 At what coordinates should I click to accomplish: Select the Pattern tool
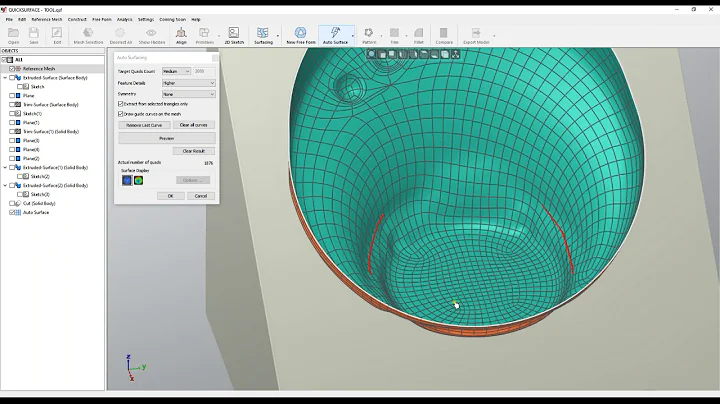[369, 35]
